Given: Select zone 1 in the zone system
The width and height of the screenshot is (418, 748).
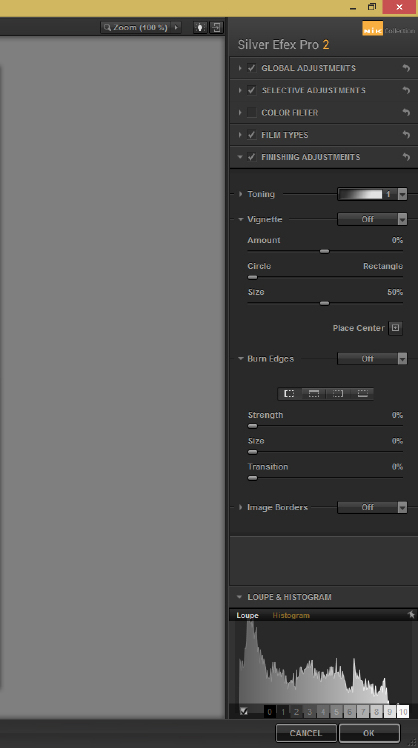Looking at the screenshot, I should pos(283,712).
